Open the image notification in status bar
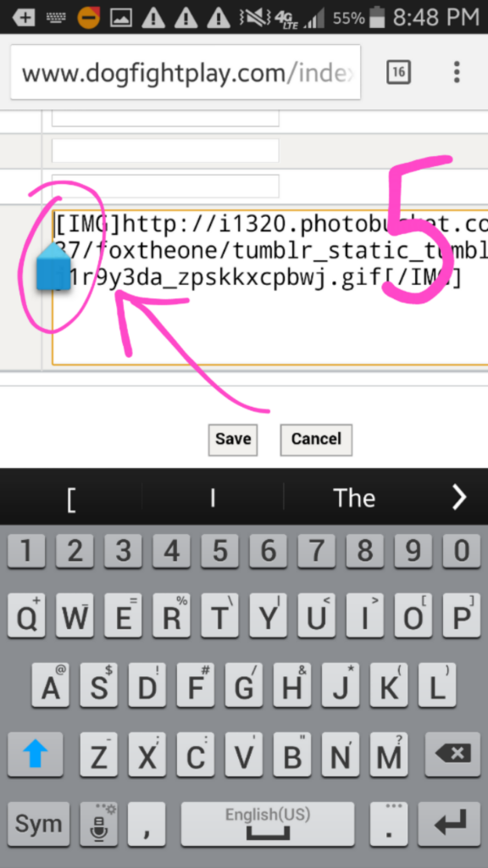This screenshot has width=488, height=868. click(x=121, y=18)
